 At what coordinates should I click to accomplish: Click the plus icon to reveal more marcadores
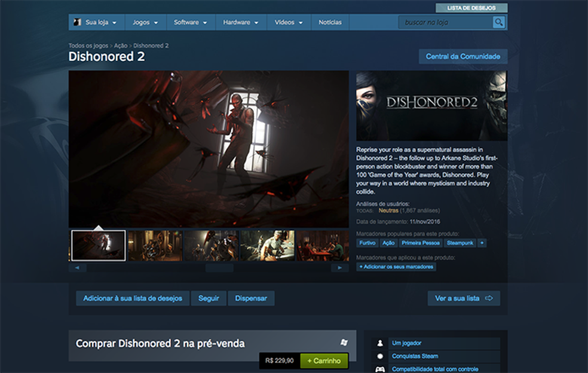[x=481, y=243]
